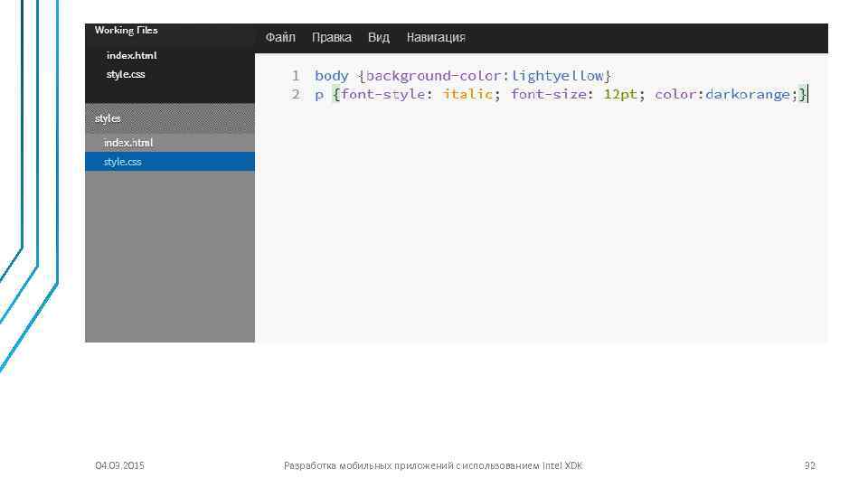Image resolution: width=868 pixels, height=488 pixels.
Task: Open the Файл menu
Action: coord(280,37)
